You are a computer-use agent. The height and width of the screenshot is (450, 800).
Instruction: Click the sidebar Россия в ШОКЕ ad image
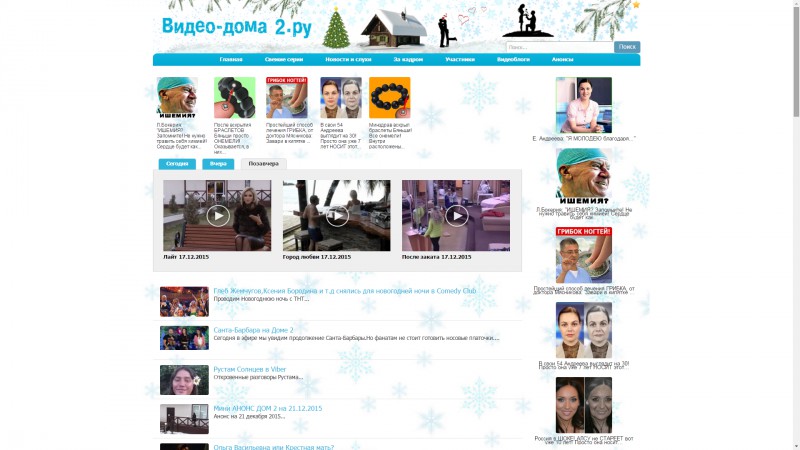click(x=584, y=405)
